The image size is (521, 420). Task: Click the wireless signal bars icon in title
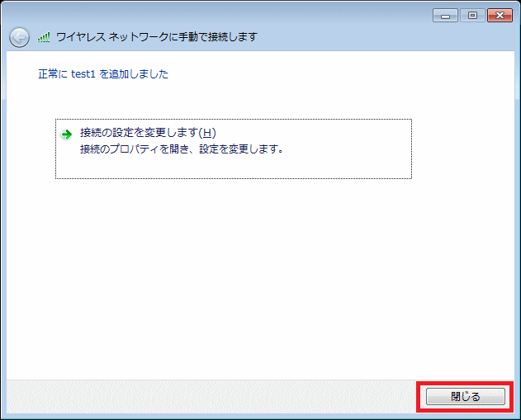point(44,37)
